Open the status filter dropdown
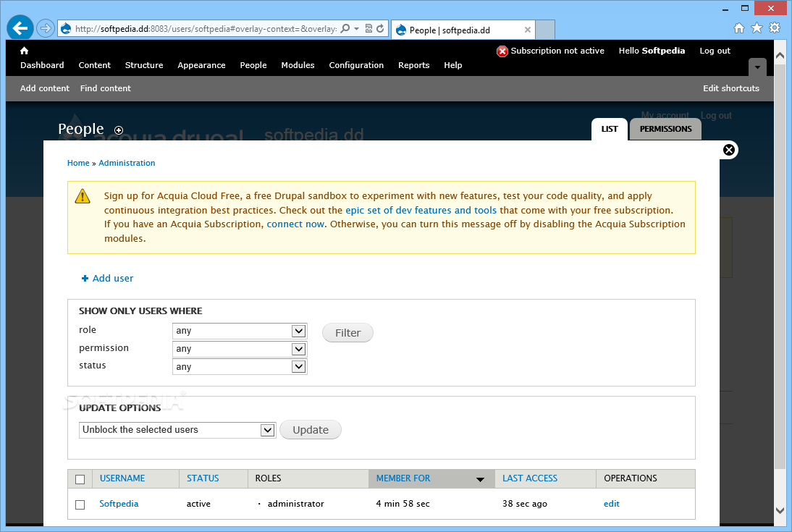 pos(240,367)
